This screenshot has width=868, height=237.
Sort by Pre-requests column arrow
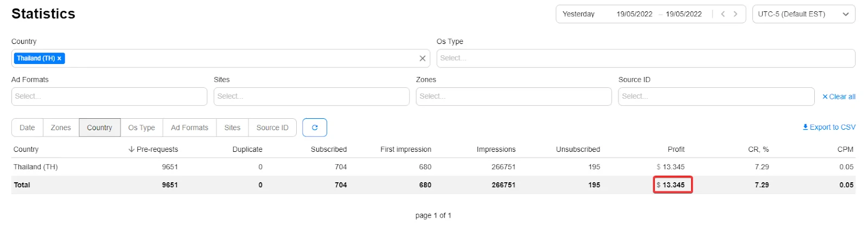pyautogui.click(x=131, y=149)
